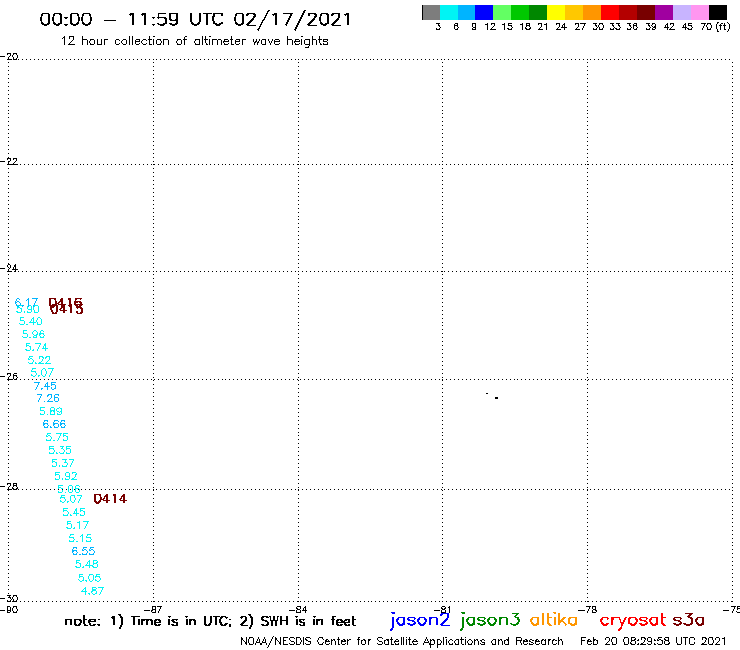Click the 6.55 wave height value
The width and height of the screenshot is (740, 650).
point(83,551)
